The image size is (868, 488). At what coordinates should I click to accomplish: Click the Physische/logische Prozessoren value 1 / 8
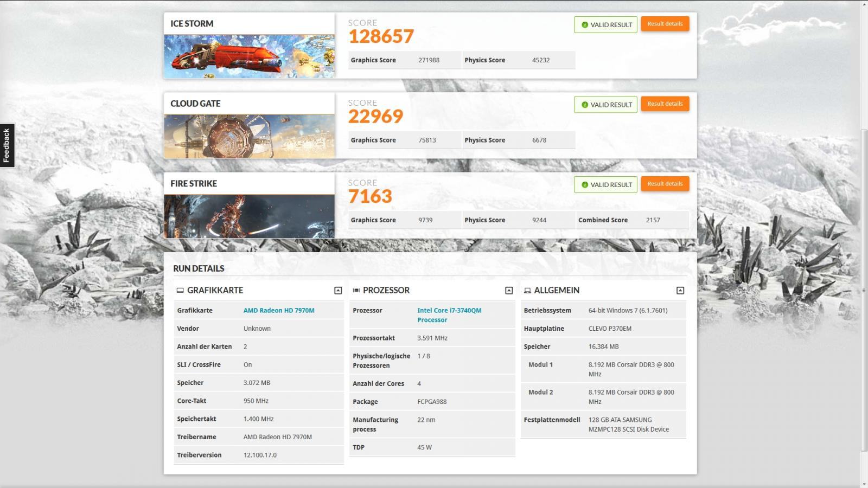coord(424,356)
